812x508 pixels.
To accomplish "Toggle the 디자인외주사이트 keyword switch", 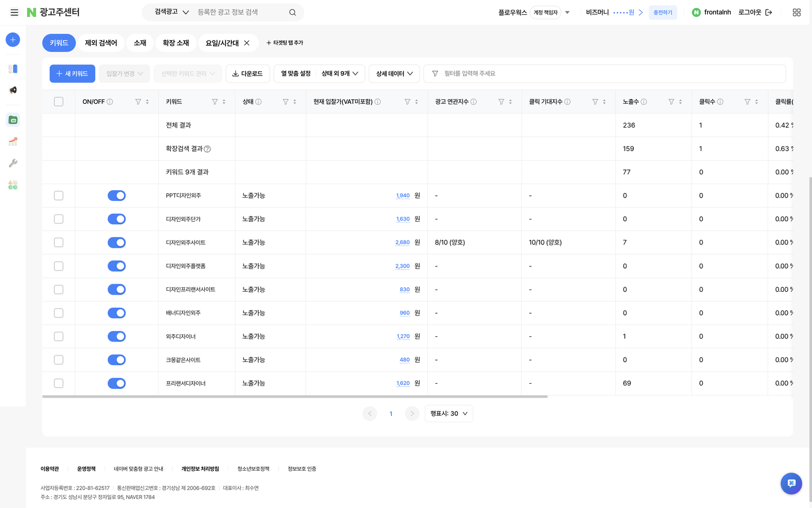I will [x=117, y=243].
